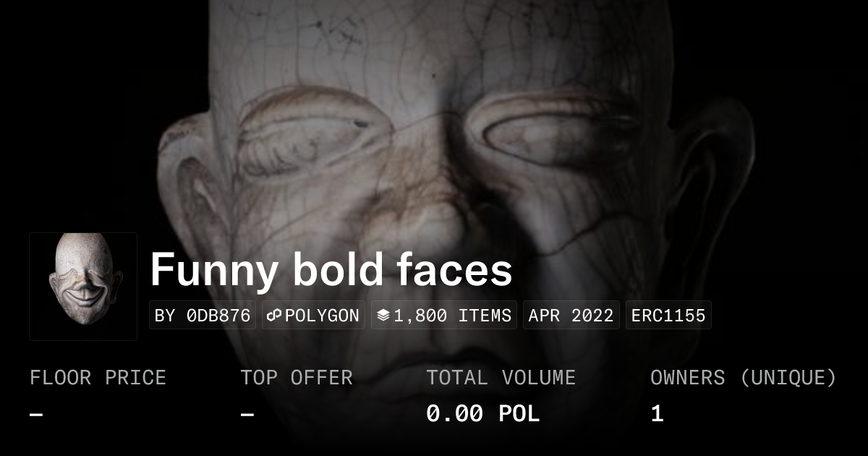Click the 0.00 POL volume value

tap(482, 414)
